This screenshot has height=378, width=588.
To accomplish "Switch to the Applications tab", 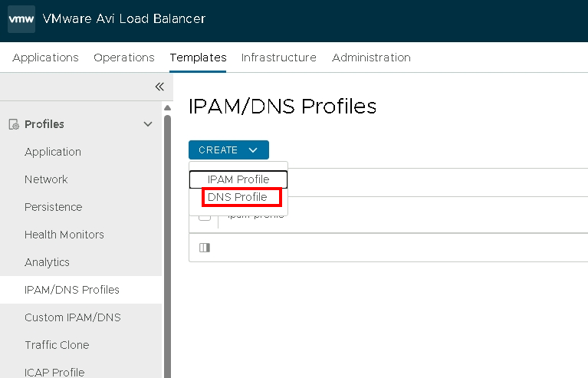I will 45,58.
